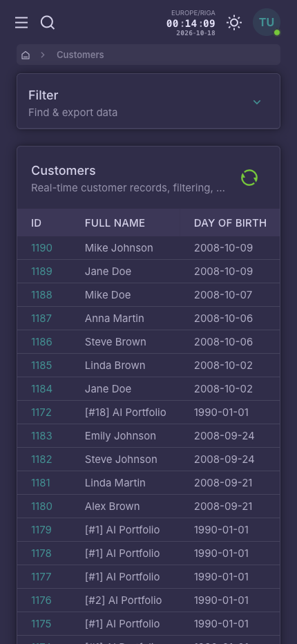
Task: Open customer ID 1187 link
Action: tap(41, 319)
